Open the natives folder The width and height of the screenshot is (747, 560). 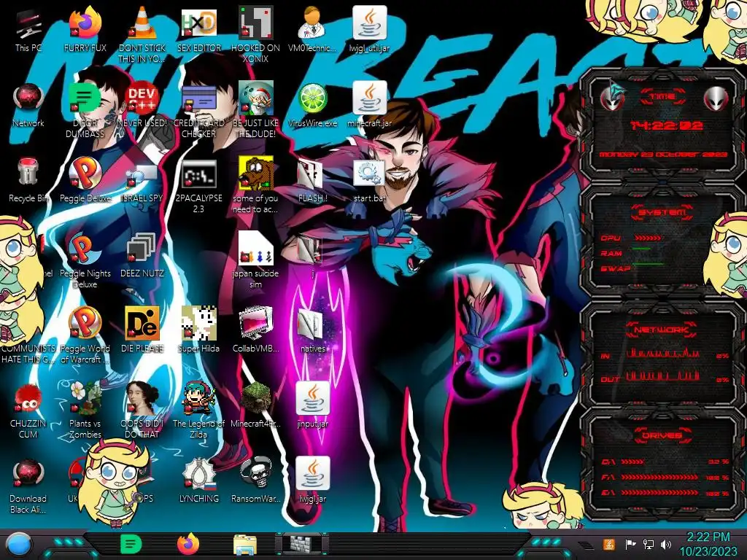pos(312,330)
